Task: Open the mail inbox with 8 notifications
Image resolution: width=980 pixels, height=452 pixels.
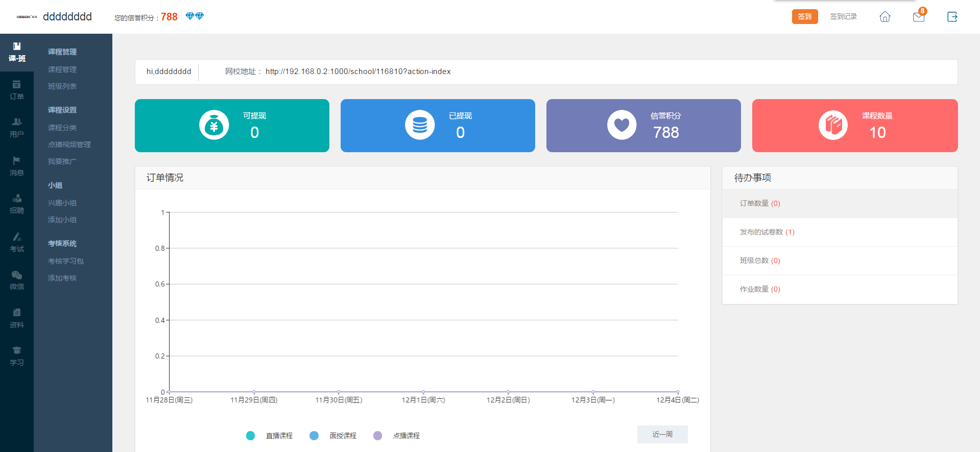Action: [918, 17]
